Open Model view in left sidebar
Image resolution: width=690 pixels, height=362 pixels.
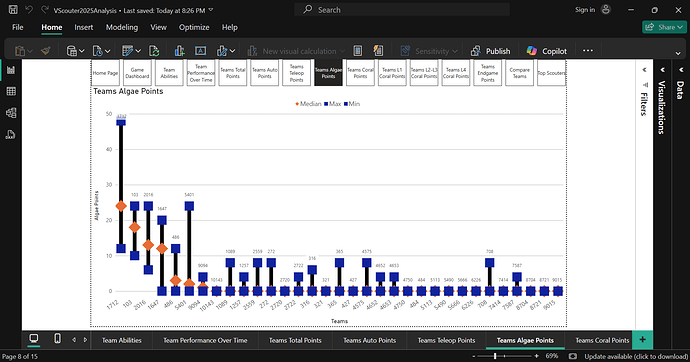tap(11, 113)
